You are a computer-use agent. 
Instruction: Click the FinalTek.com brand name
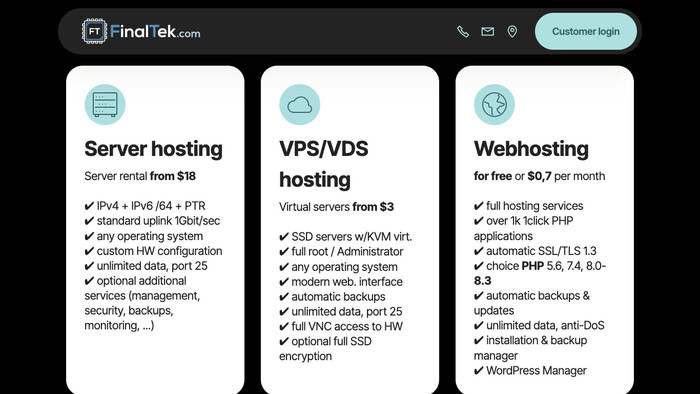[x=155, y=32]
